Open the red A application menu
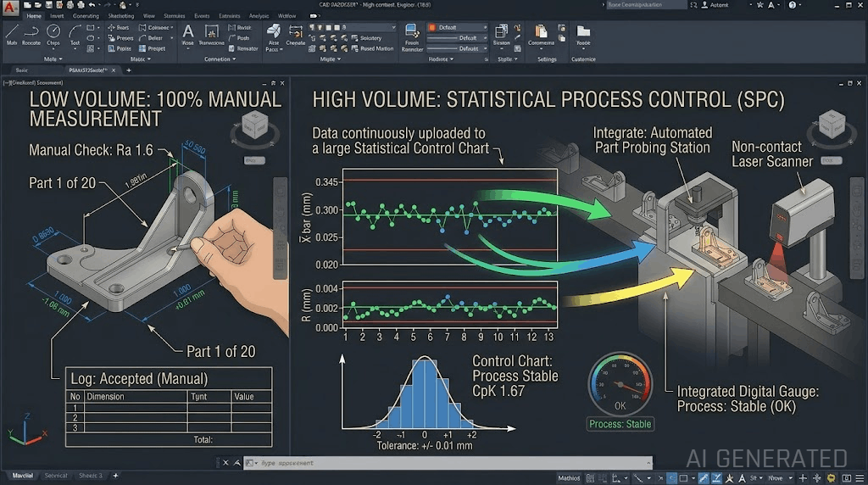Image resolution: width=868 pixels, height=485 pixels. click(x=9, y=7)
